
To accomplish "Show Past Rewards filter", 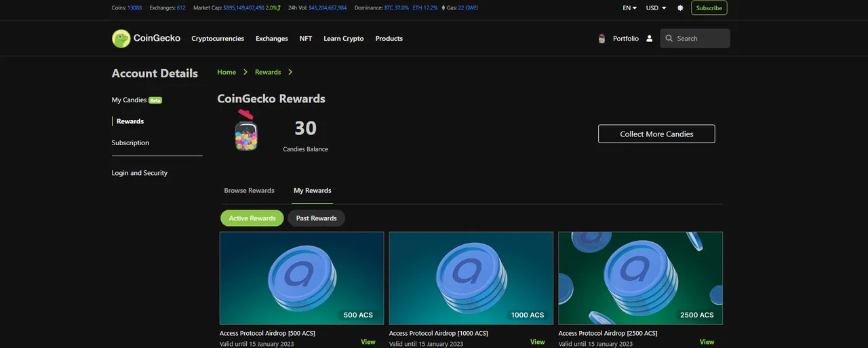I will pos(317,218).
